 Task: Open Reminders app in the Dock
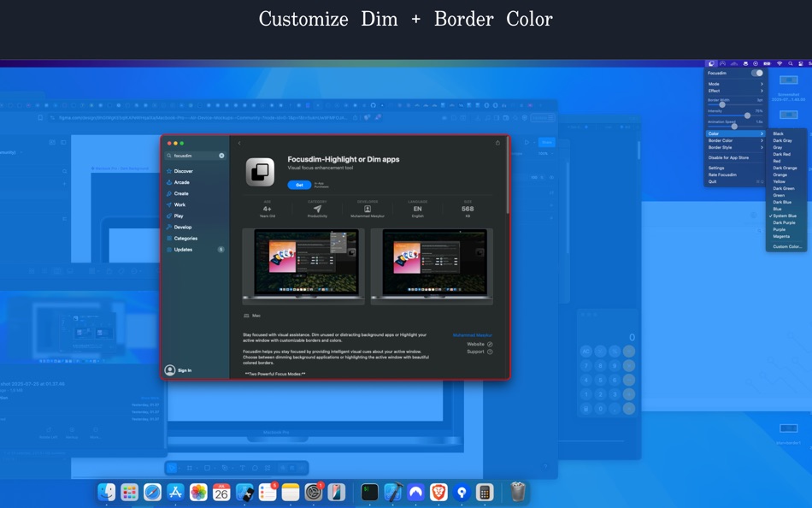click(x=268, y=492)
